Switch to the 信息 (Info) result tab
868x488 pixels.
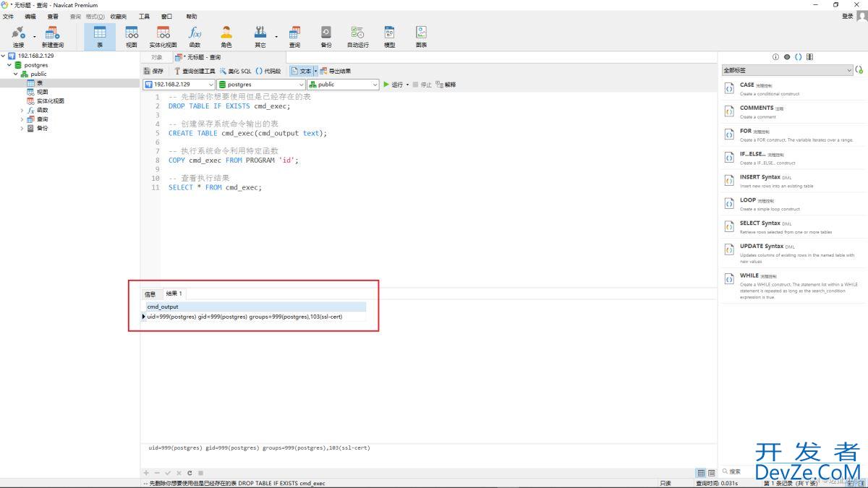(x=150, y=294)
